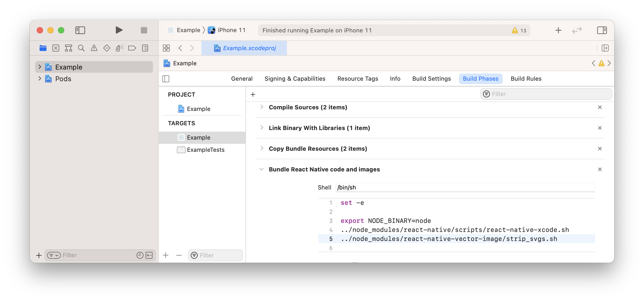Open the report navigator icon
The height and width of the screenshot is (302, 644).
tap(145, 48)
